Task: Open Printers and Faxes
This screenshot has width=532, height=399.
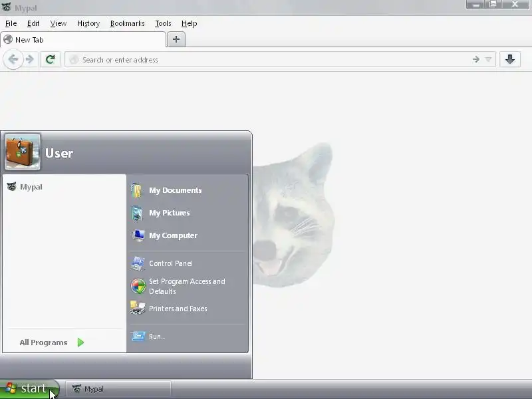Action: click(188, 309)
